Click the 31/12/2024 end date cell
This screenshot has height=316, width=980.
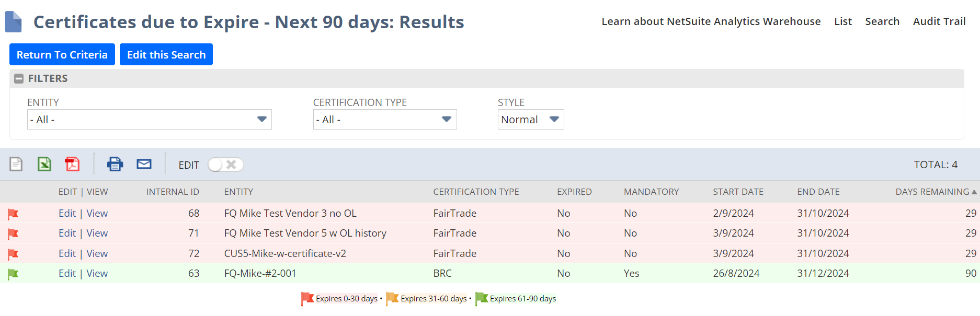click(823, 273)
